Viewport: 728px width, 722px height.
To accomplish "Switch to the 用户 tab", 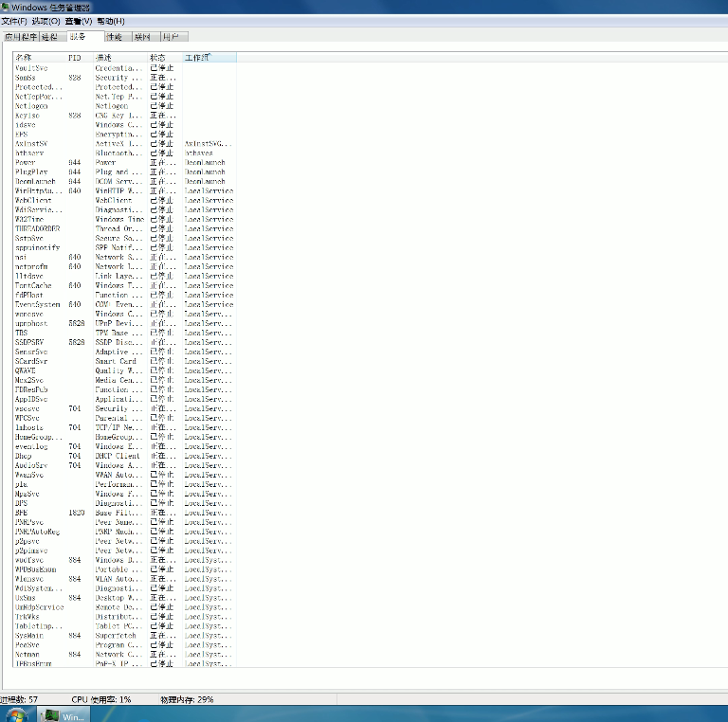I will 174,37.
